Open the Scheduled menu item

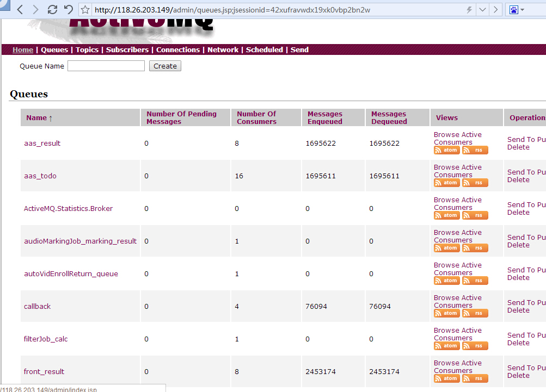point(265,49)
